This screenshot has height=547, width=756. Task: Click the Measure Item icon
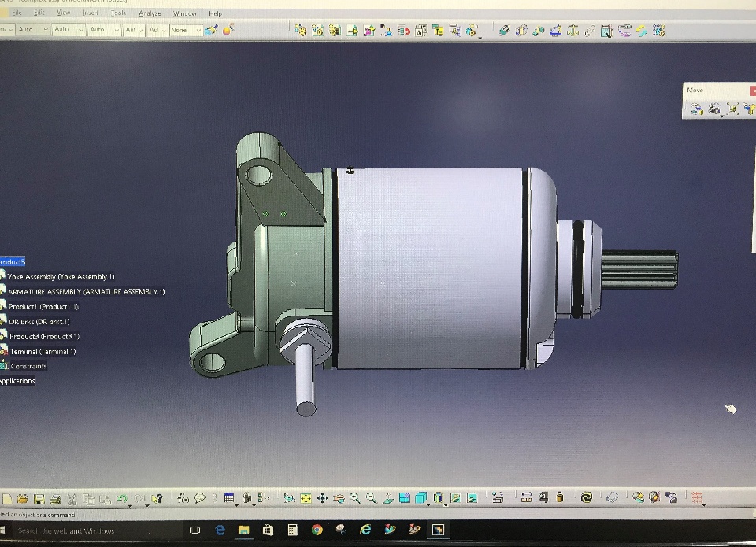(543, 497)
